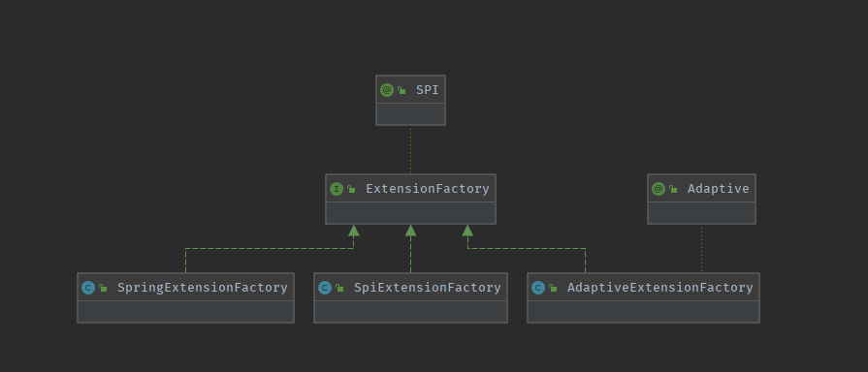Click the empty body compartment of SPI node
868x372 pixels.
[x=411, y=114]
